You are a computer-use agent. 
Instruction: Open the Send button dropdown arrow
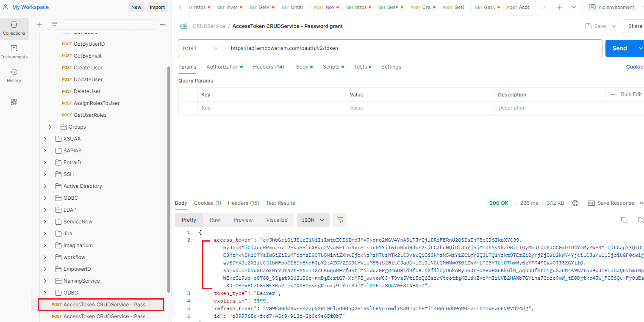click(639, 48)
